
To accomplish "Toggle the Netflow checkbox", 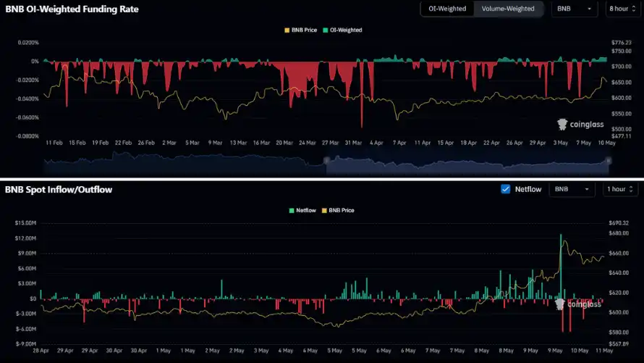I will click(x=506, y=189).
